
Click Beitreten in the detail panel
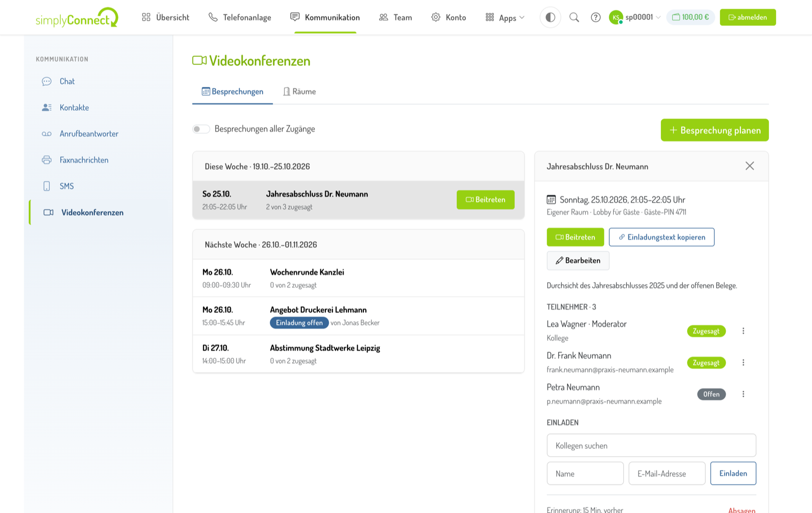click(575, 237)
